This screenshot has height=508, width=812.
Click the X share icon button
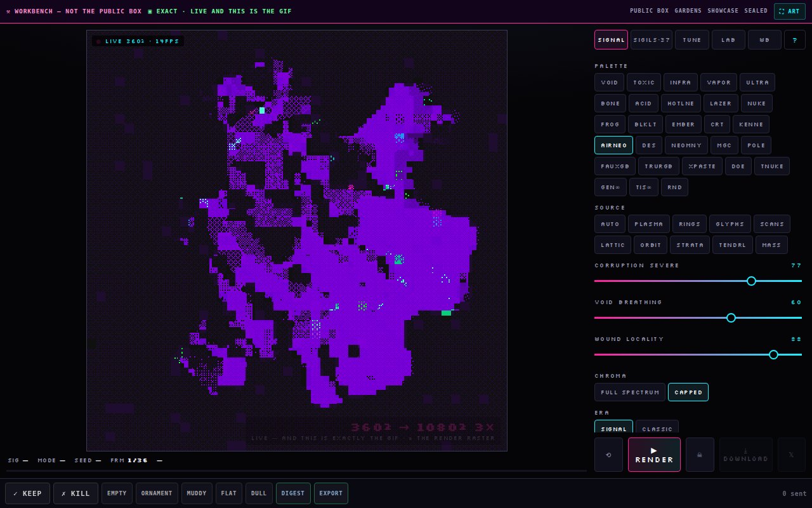(x=791, y=455)
